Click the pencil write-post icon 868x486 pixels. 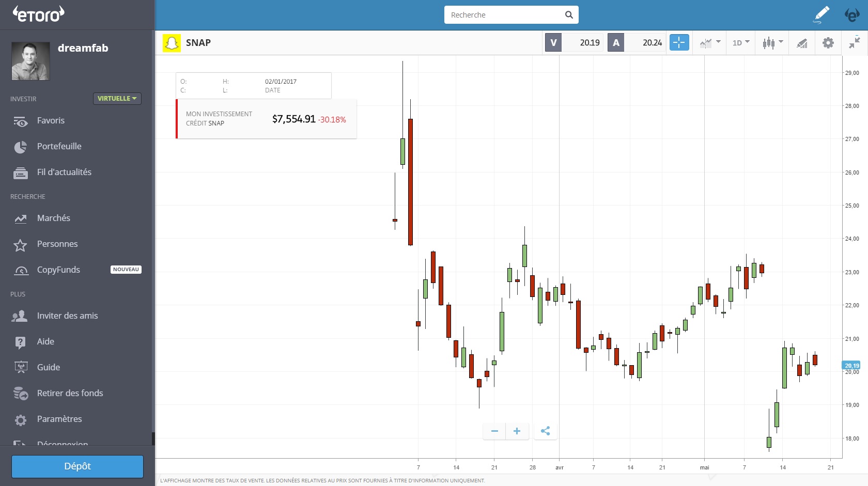821,14
